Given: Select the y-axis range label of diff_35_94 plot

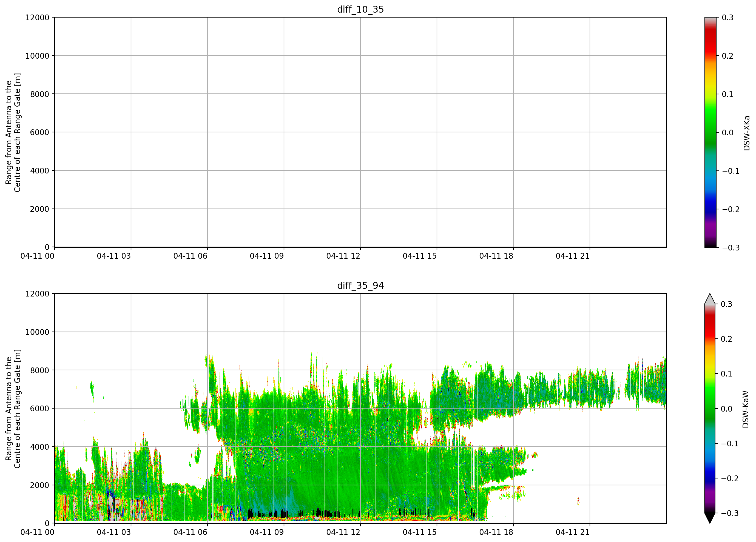Looking at the screenshot, I should [13, 408].
